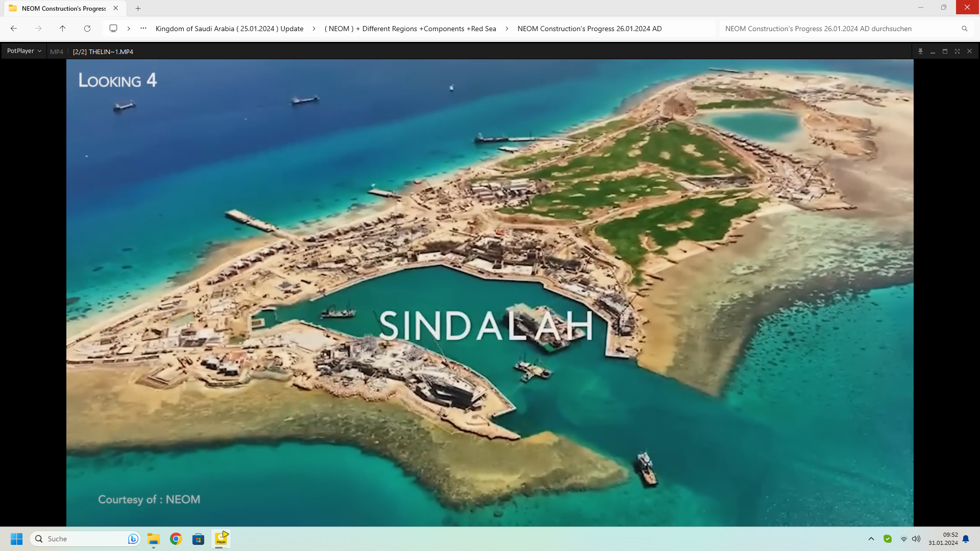This screenshot has width=980, height=551.
Task: Open Kingdom of Saudi Arabia breadcrumb folder
Action: [229, 29]
